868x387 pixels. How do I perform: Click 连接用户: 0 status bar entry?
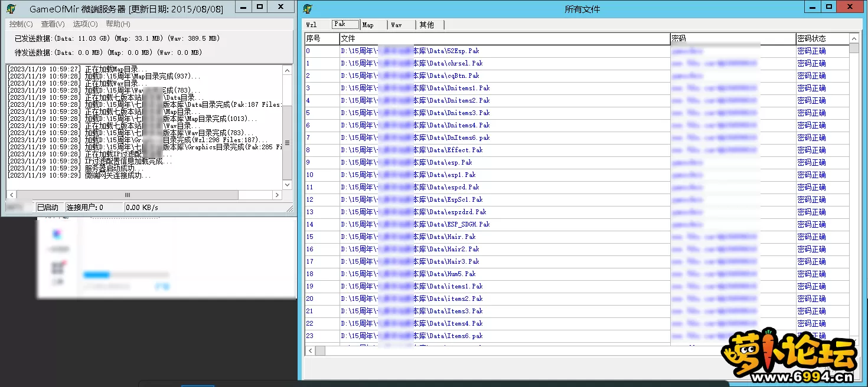pos(84,208)
